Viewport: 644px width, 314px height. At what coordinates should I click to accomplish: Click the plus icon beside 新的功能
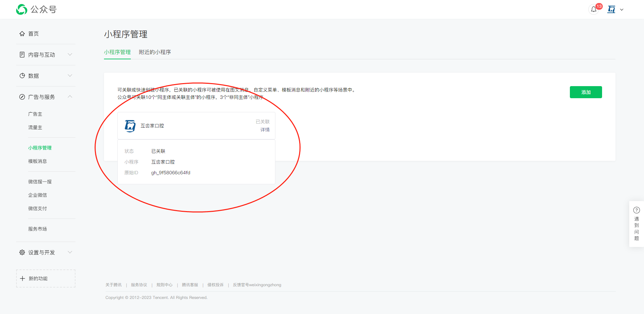[x=22, y=278]
